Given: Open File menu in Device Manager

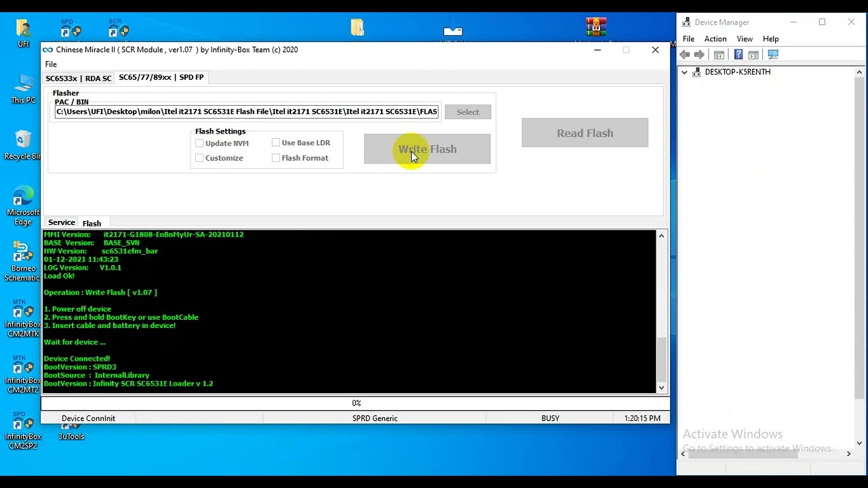Looking at the screenshot, I should pos(688,39).
